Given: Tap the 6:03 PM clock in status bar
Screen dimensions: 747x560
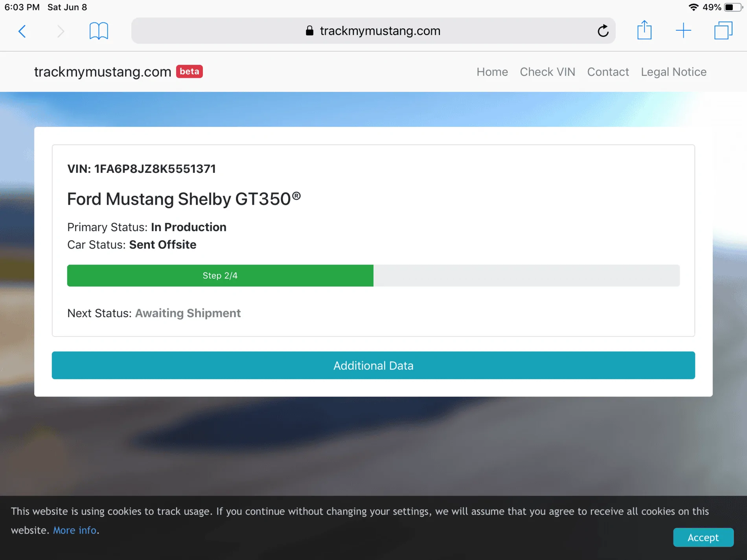Looking at the screenshot, I should pos(22,7).
